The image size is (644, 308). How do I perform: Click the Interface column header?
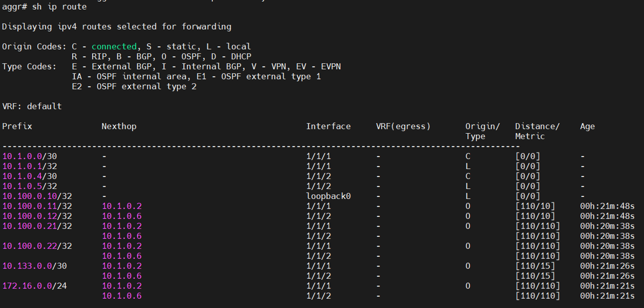[328, 126]
